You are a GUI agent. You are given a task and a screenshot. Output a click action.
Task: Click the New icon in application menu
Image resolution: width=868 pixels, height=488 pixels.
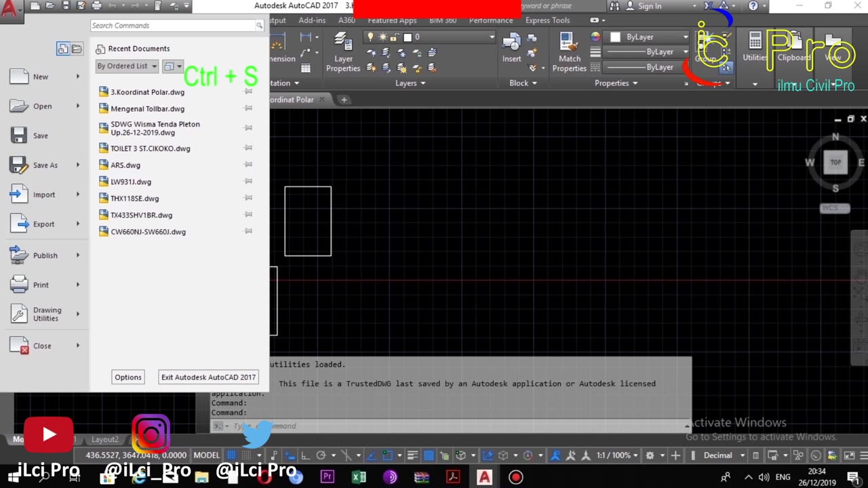pos(19,76)
